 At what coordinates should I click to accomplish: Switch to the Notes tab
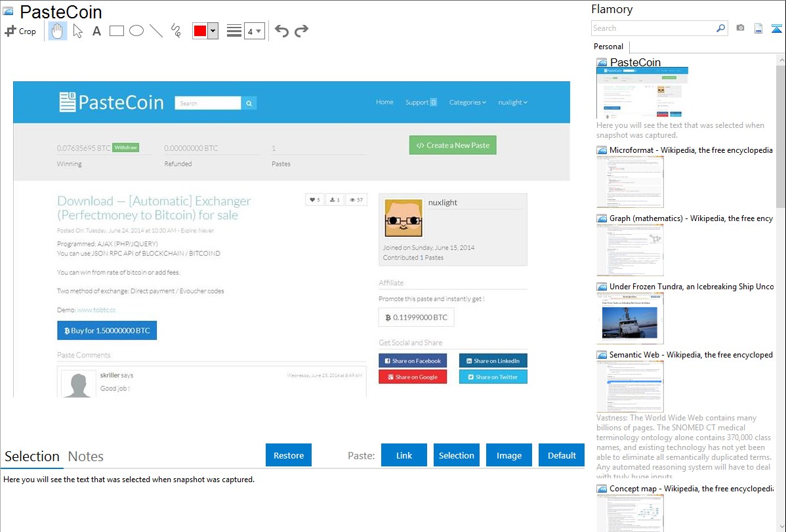tap(86, 457)
